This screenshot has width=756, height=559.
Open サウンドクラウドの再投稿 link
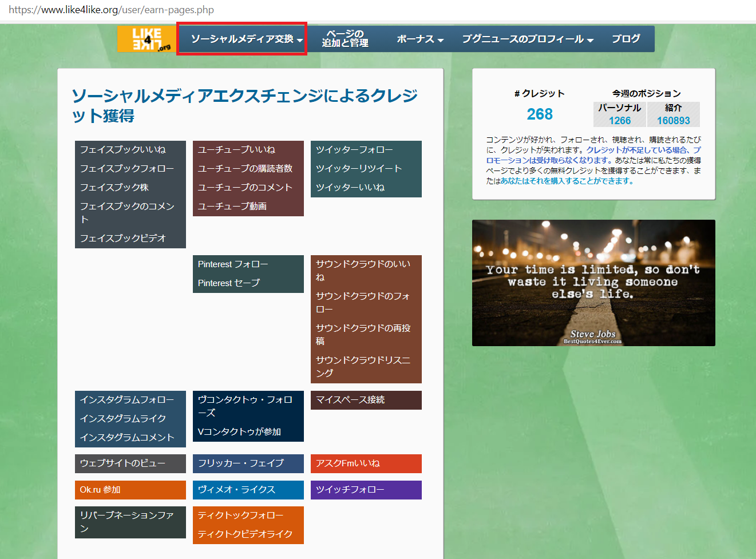click(x=363, y=334)
